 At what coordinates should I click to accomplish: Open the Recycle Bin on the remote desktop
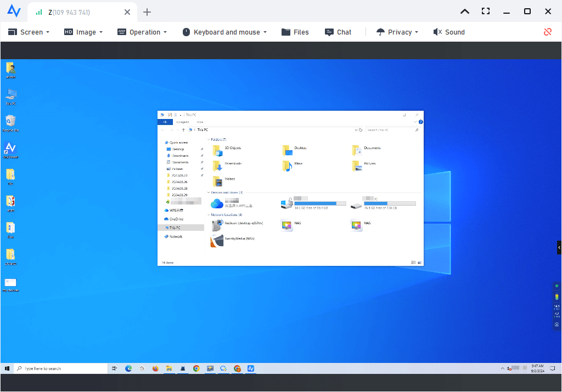tap(10, 122)
